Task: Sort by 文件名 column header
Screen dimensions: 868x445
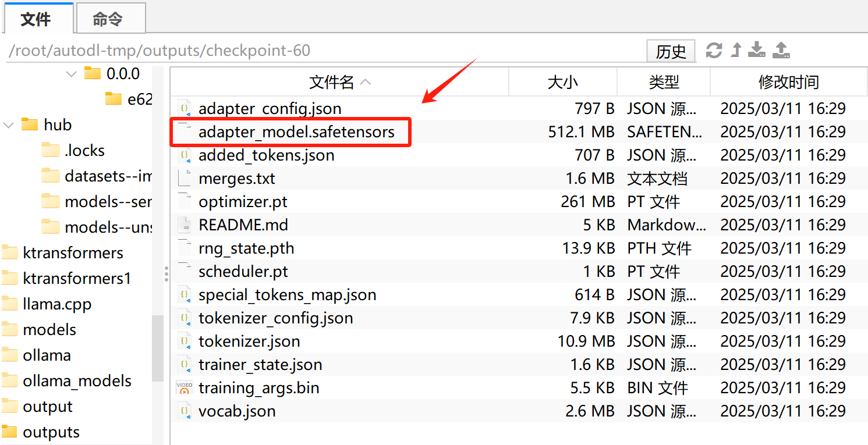Action: point(339,82)
